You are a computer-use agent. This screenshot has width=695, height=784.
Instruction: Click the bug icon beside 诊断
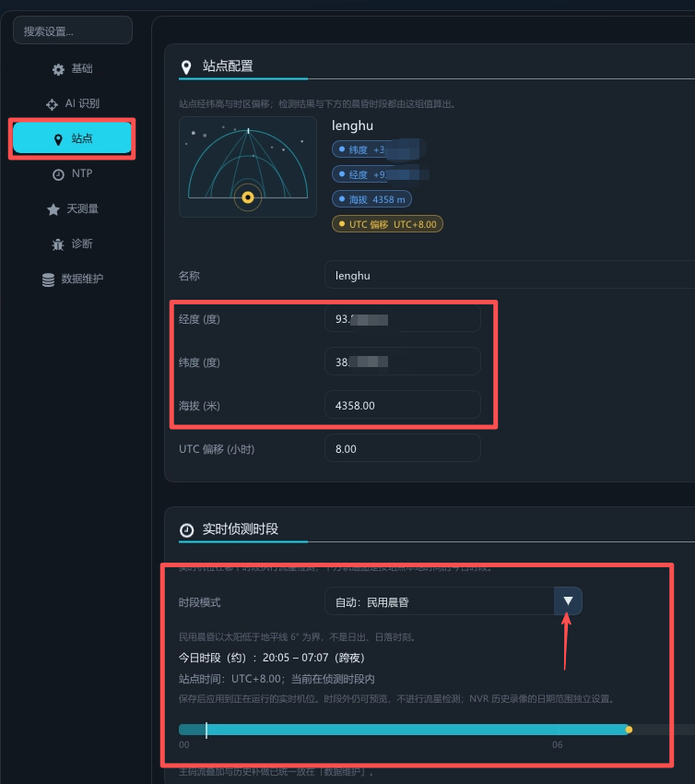coord(58,244)
